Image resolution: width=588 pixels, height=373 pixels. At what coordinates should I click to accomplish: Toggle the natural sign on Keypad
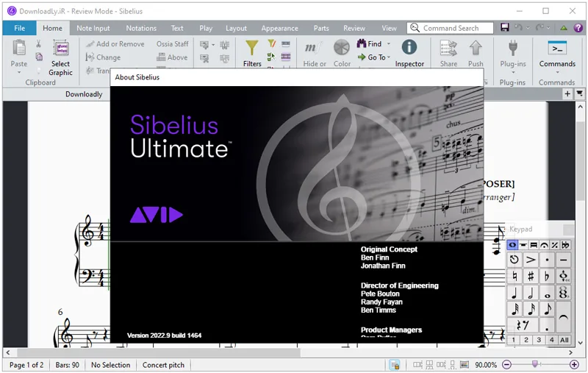tap(514, 277)
